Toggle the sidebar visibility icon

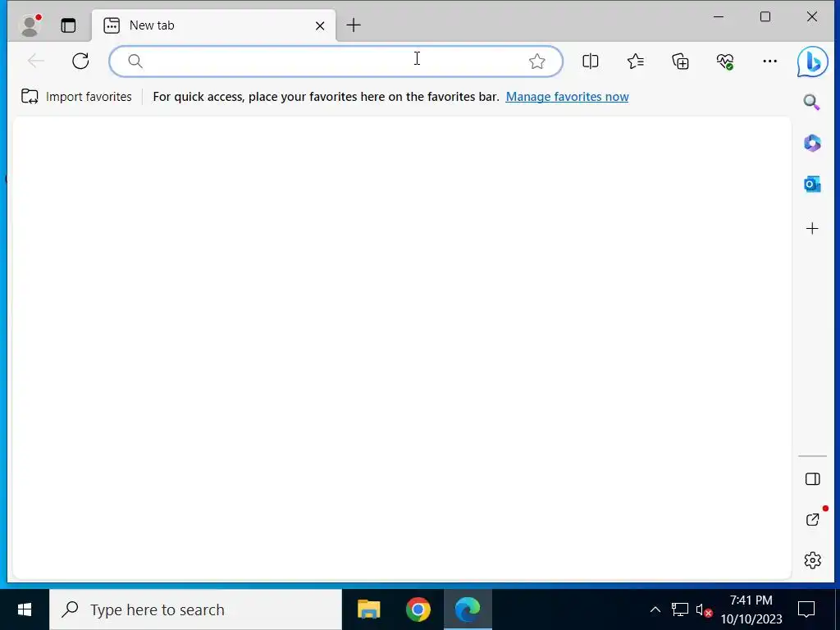tap(812, 478)
